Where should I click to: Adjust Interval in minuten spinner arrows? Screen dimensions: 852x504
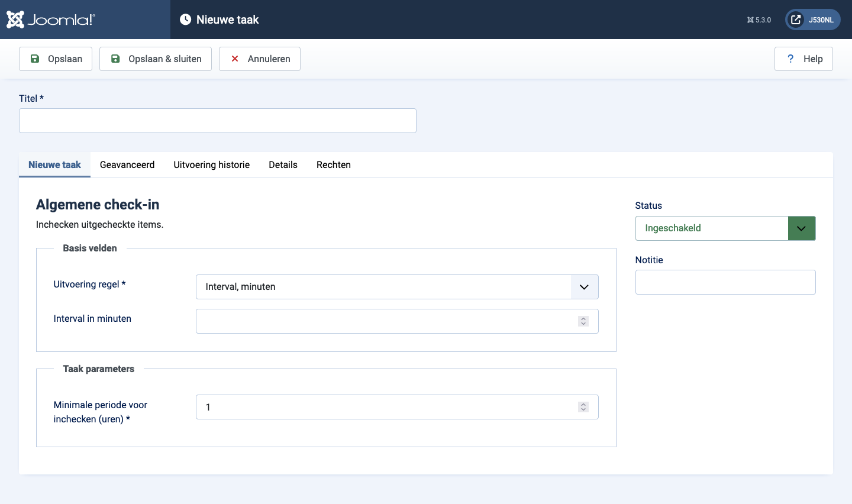[583, 321]
